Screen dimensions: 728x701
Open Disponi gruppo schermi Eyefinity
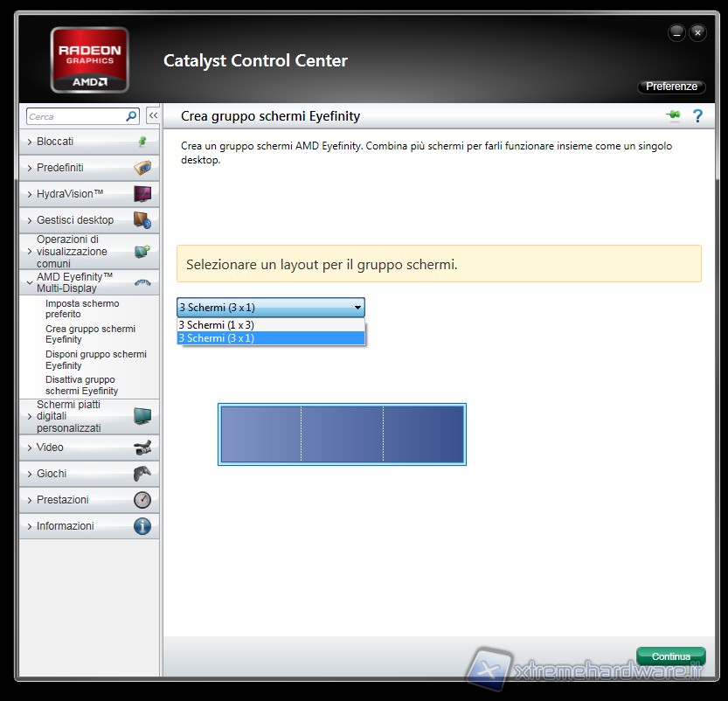pyautogui.click(x=95, y=359)
